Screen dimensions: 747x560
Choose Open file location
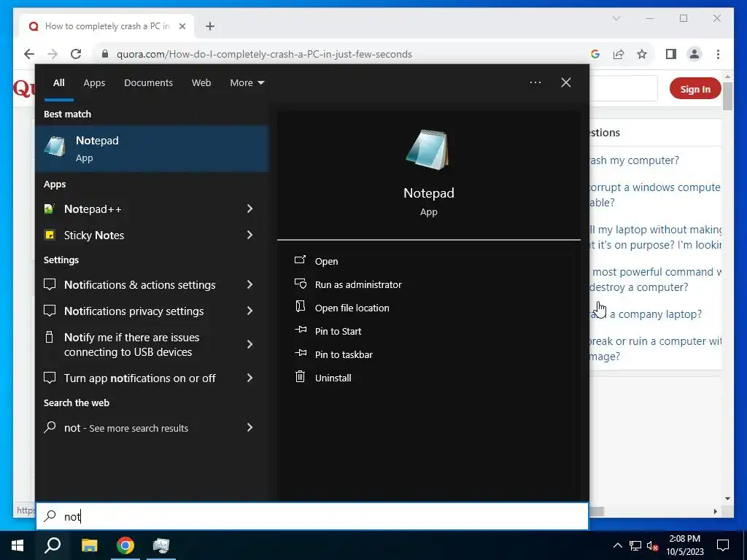(352, 308)
